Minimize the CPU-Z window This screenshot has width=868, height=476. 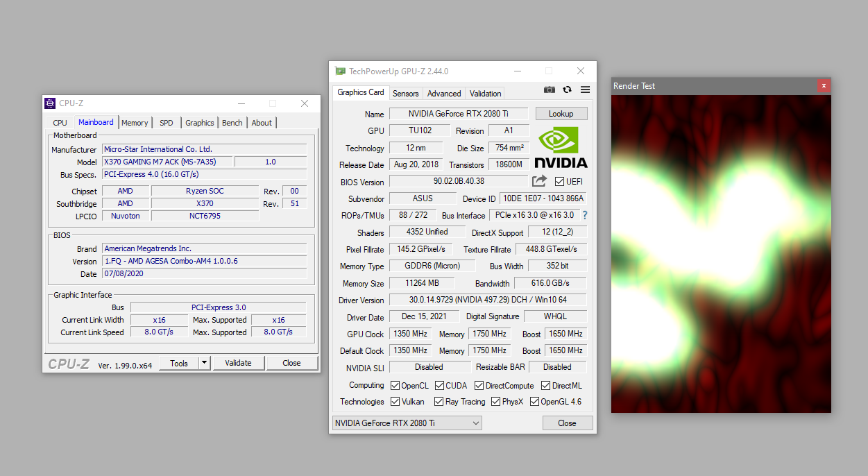coord(241,103)
